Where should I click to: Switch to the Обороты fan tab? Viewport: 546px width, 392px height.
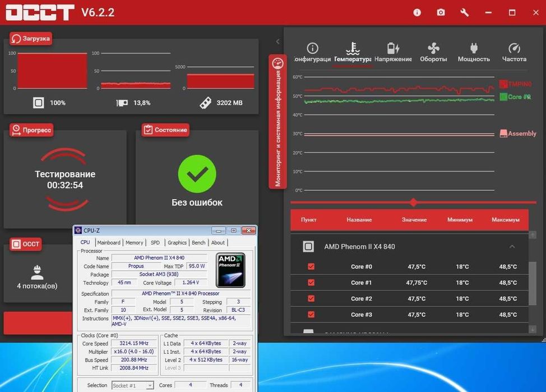(433, 53)
